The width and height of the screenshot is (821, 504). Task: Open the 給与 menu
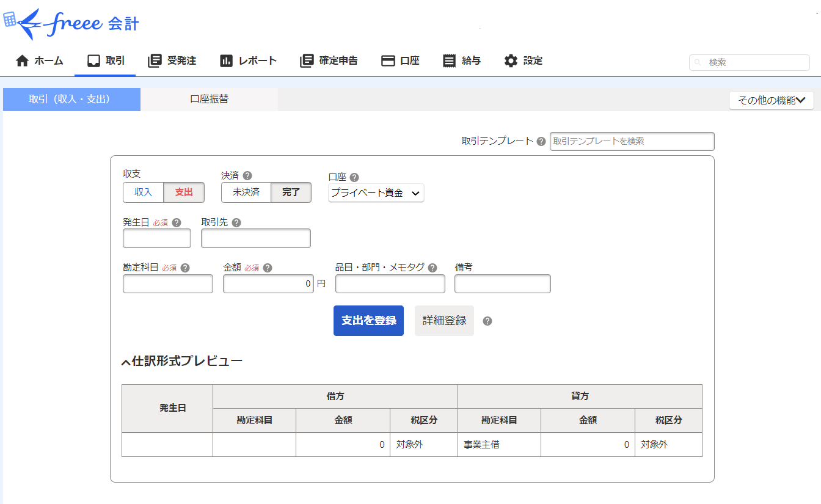462,60
